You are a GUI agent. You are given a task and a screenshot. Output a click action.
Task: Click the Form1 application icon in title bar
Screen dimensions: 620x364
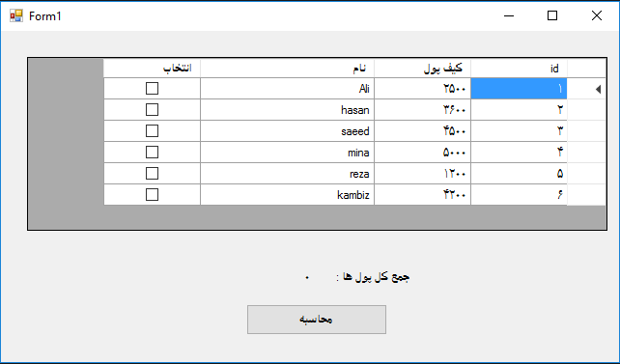pos(16,15)
